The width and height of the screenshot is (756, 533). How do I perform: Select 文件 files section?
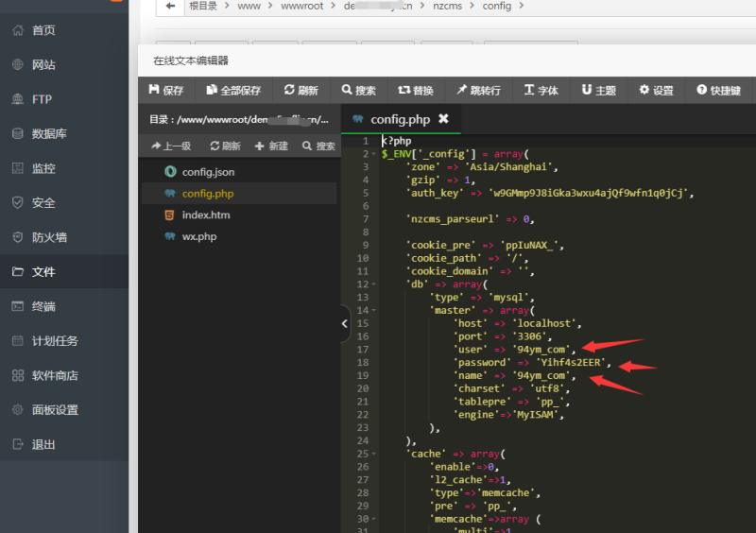point(43,271)
